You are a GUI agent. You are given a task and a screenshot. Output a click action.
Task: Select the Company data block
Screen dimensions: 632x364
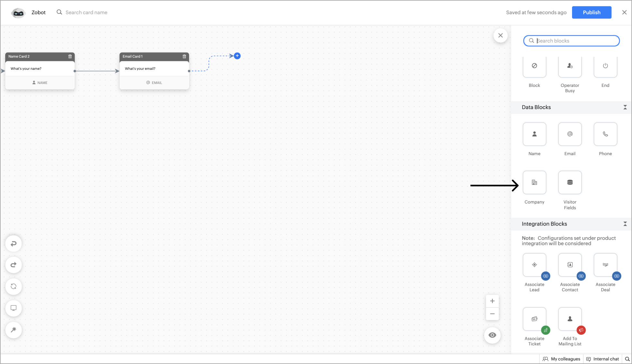(x=534, y=182)
